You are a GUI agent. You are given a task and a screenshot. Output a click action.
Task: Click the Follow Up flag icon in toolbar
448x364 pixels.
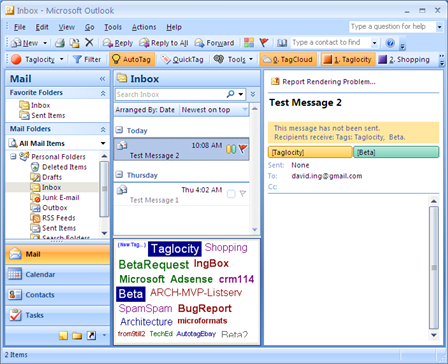pyautogui.click(x=264, y=42)
